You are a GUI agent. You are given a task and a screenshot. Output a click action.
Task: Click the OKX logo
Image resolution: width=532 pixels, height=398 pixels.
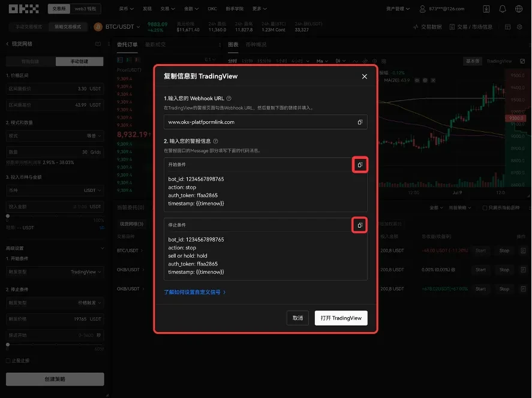pos(24,8)
